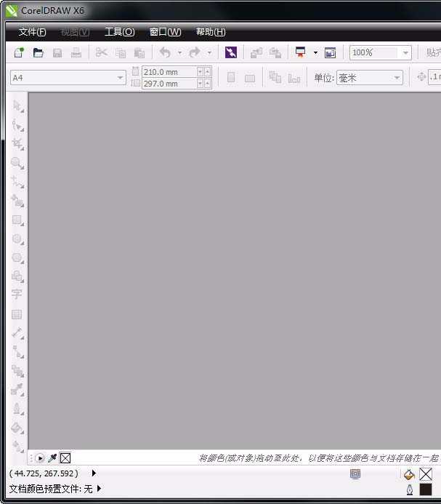Expand the 文档颜色预置文件 arrow in status bar

coord(99,489)
